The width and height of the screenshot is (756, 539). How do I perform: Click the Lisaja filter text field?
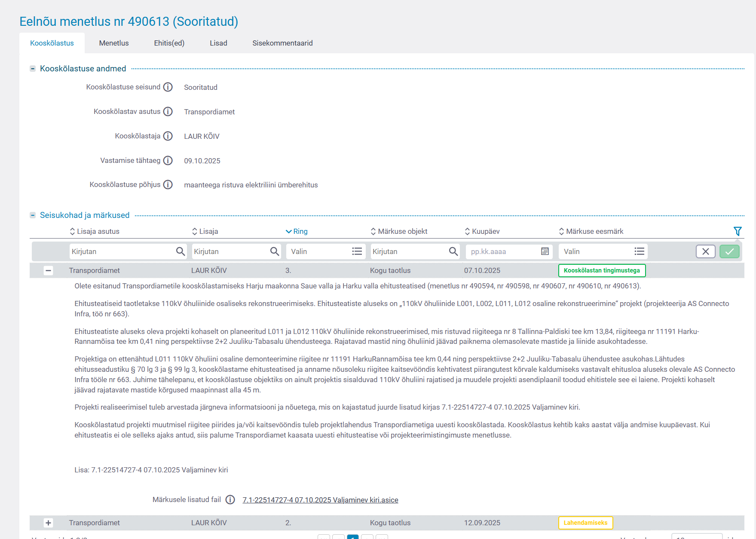click(230, 251)
